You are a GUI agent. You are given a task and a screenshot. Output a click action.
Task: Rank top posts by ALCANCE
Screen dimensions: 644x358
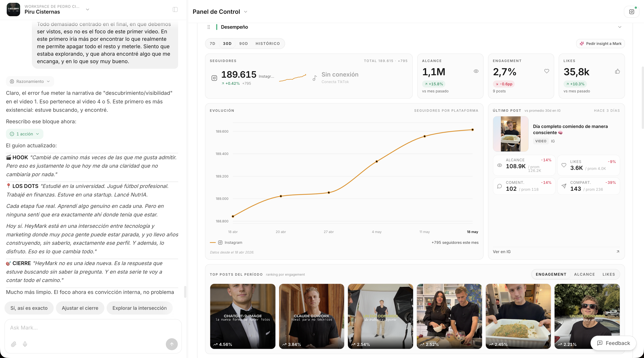(x=584, y=274)
